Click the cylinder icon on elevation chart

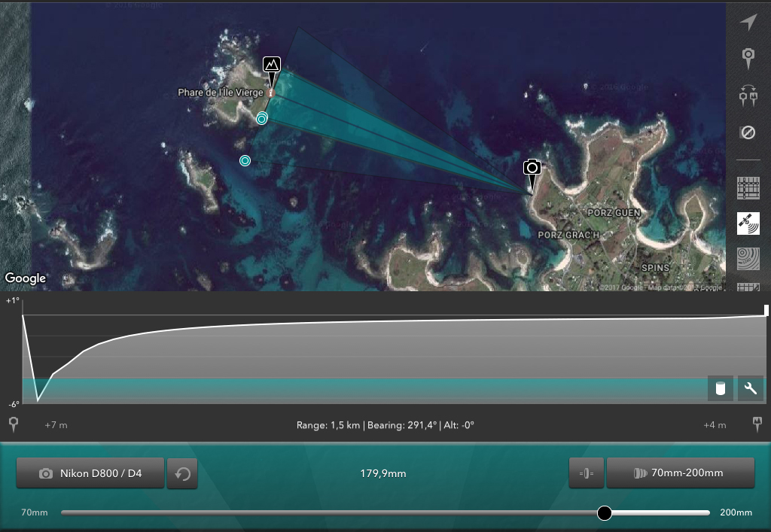click(x=721, y=388)
